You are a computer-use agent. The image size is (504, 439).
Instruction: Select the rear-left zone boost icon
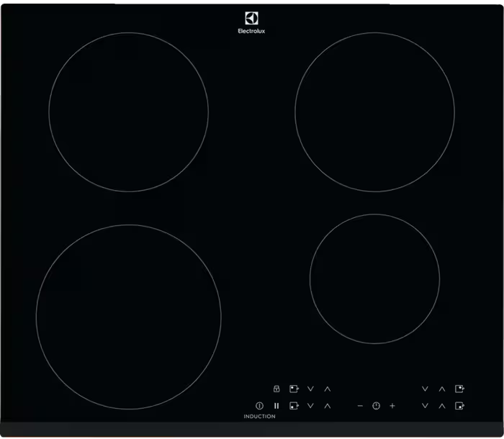(x=294, y=389)
